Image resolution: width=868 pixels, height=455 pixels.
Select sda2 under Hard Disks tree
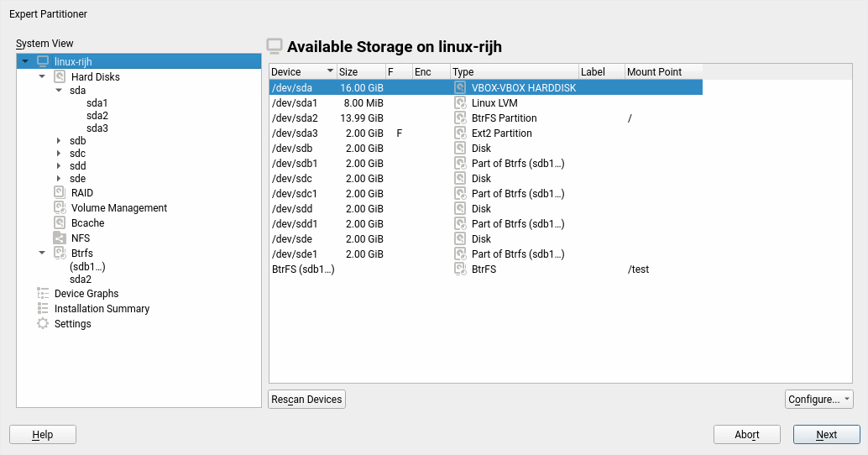[97, 116]
